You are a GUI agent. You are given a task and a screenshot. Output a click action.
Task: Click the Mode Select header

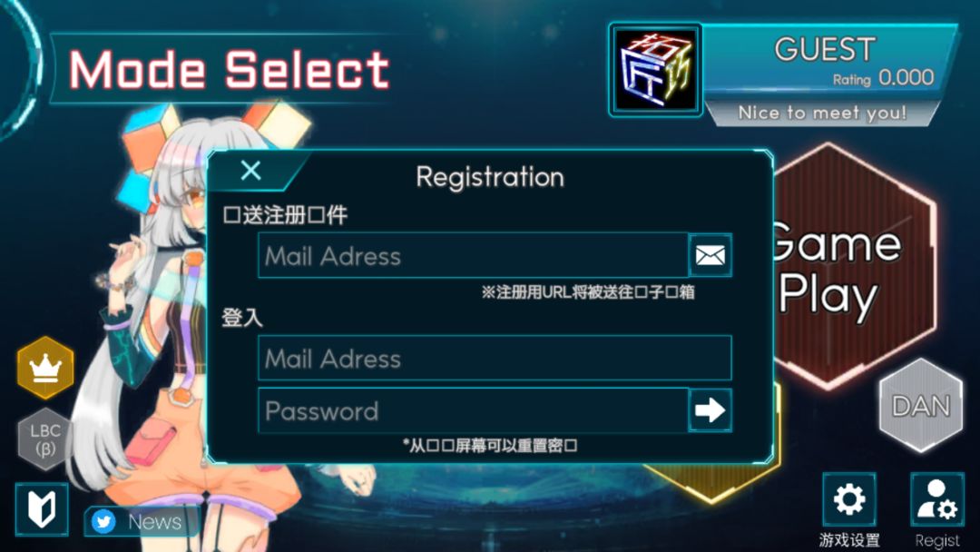[228, 69]
